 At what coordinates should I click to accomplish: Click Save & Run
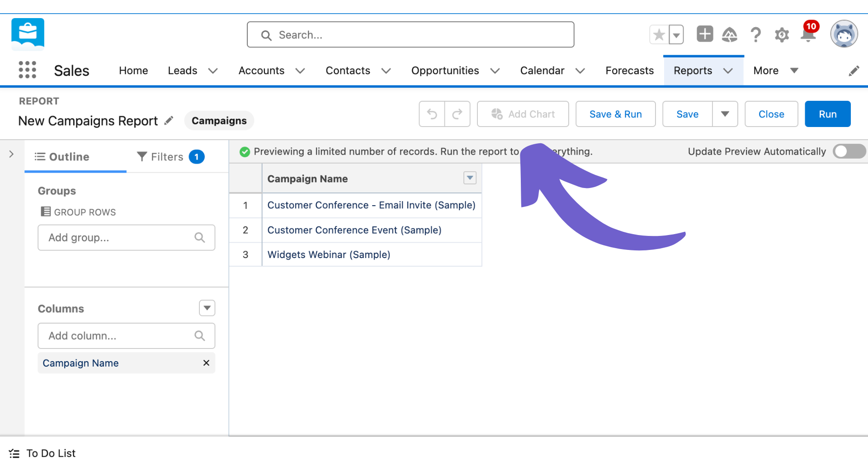coord(615,114)
